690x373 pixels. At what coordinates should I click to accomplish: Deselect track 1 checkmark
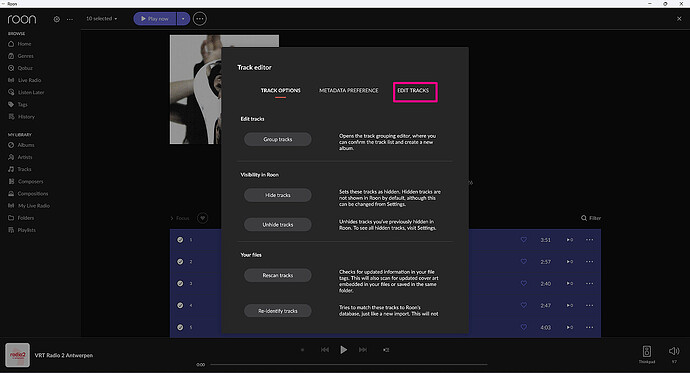180,240
